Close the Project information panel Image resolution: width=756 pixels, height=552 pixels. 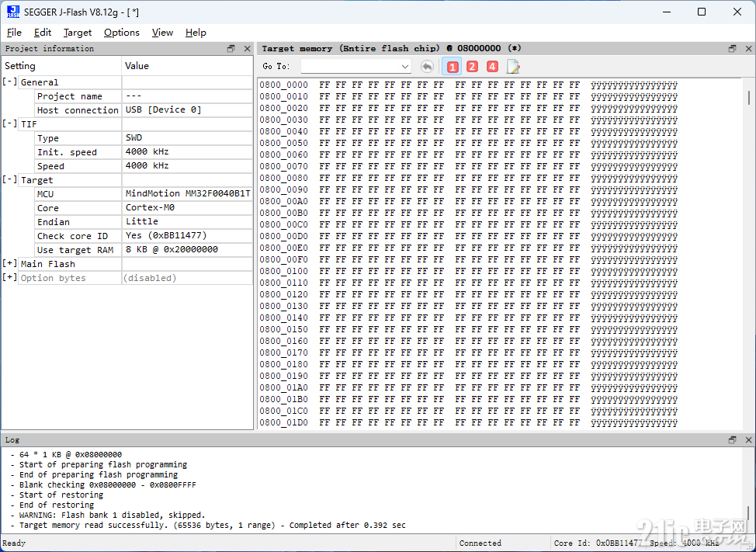point(248,49)
